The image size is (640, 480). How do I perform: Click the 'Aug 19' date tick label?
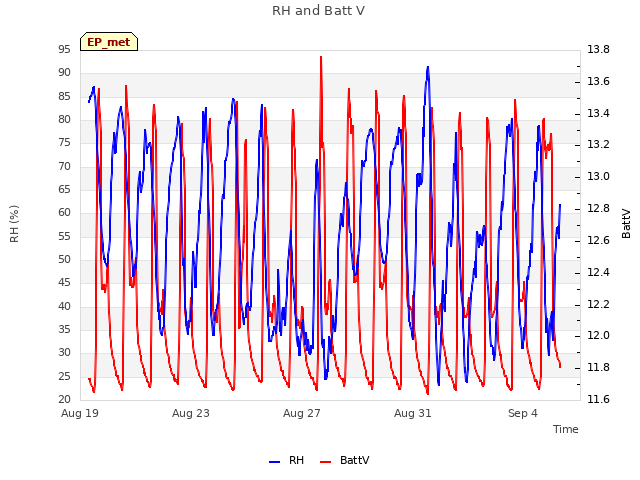[x=80, y=413]
